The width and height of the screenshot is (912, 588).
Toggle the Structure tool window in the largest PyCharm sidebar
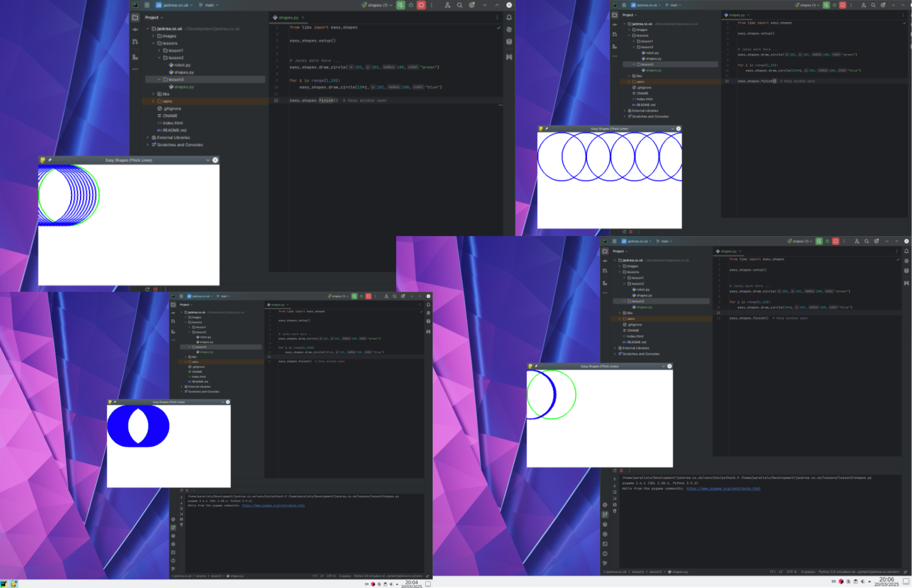click(x=135, y=57)
